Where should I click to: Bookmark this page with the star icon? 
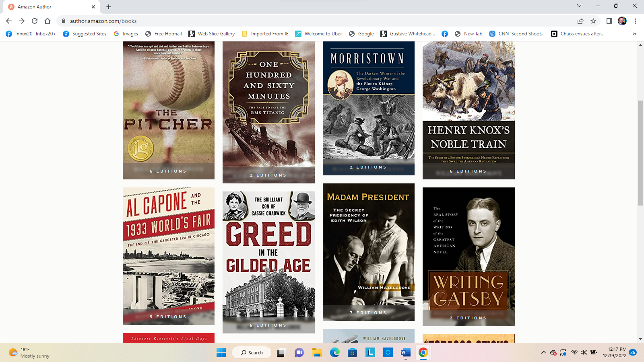[593, 21]
